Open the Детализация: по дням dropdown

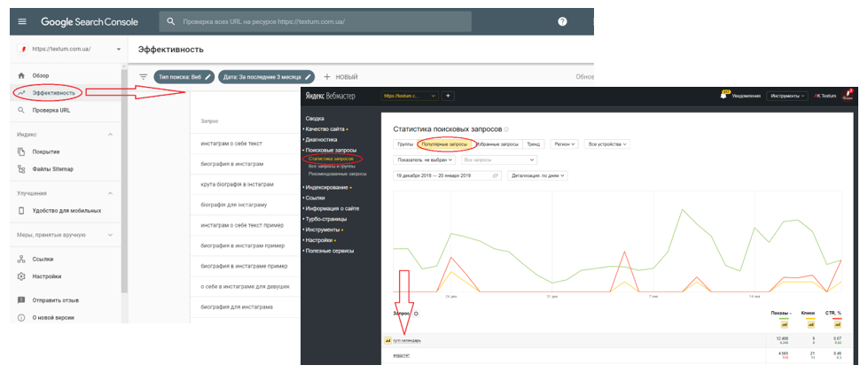click(x=537, y=175)
